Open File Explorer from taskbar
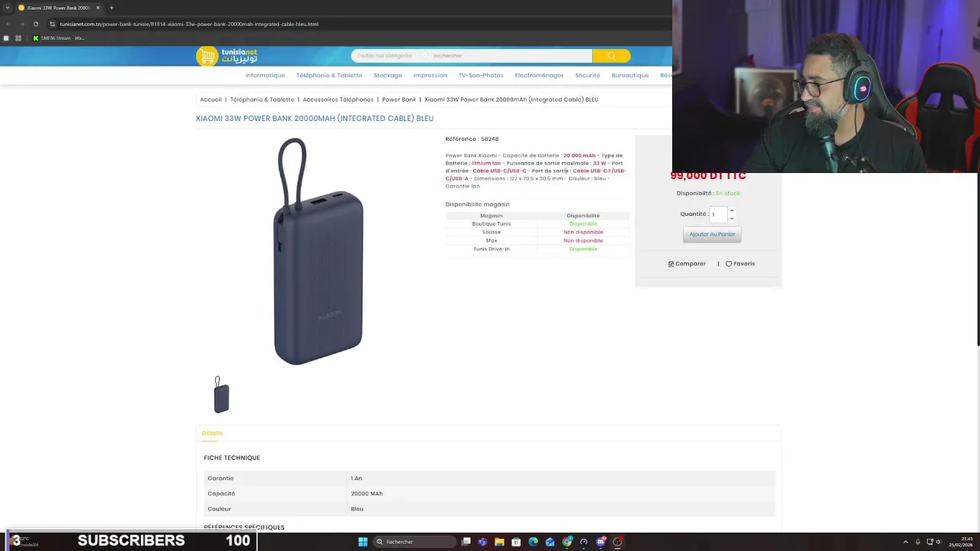The image size is (980, 551). [499, 542]
